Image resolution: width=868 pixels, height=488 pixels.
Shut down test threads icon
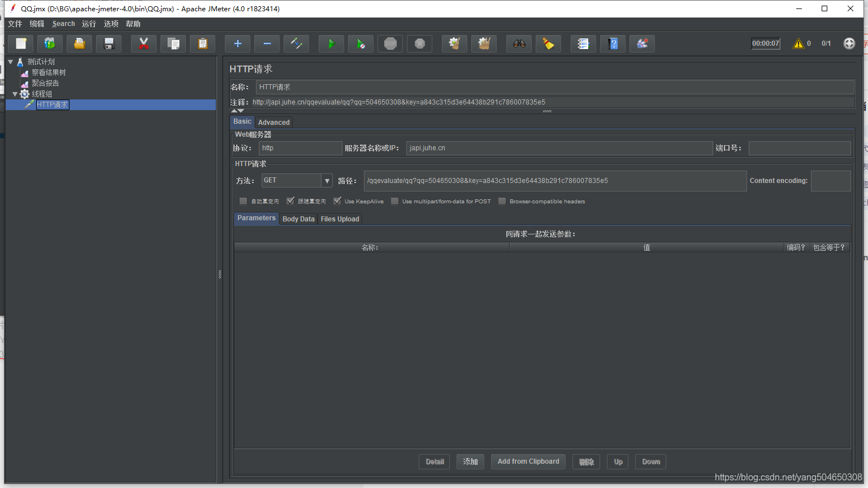tap(420, 43)
